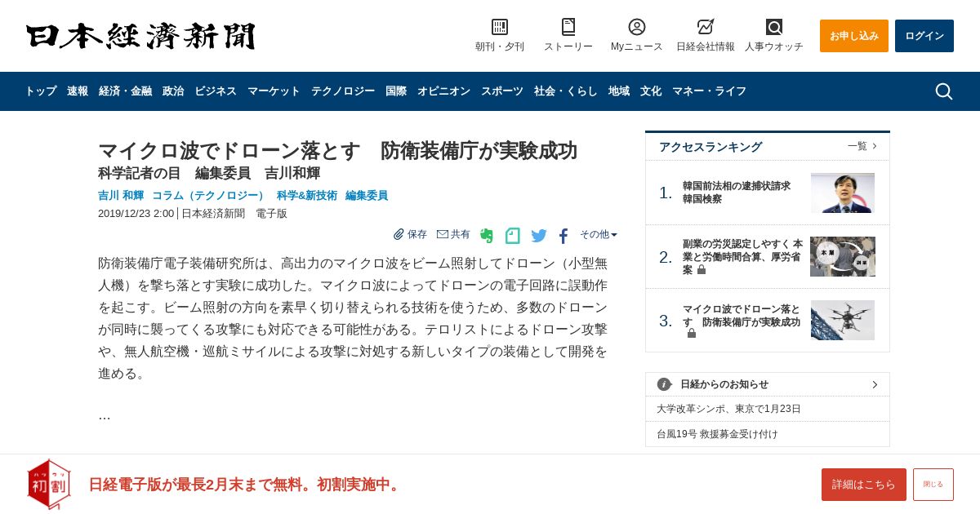The image size is (980, 514).
Task: Share article to Evernote
Action: coord(487,236)
